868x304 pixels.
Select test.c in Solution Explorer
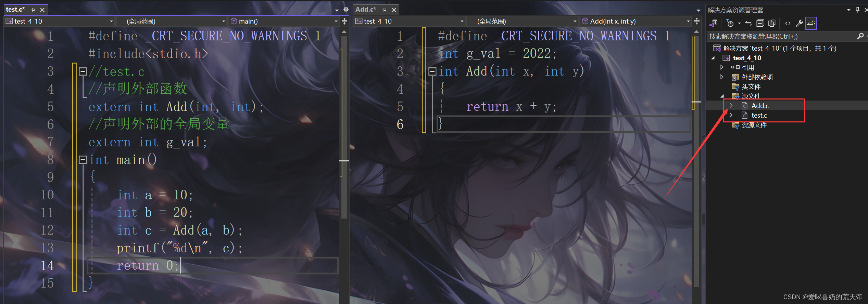[754, 116]
